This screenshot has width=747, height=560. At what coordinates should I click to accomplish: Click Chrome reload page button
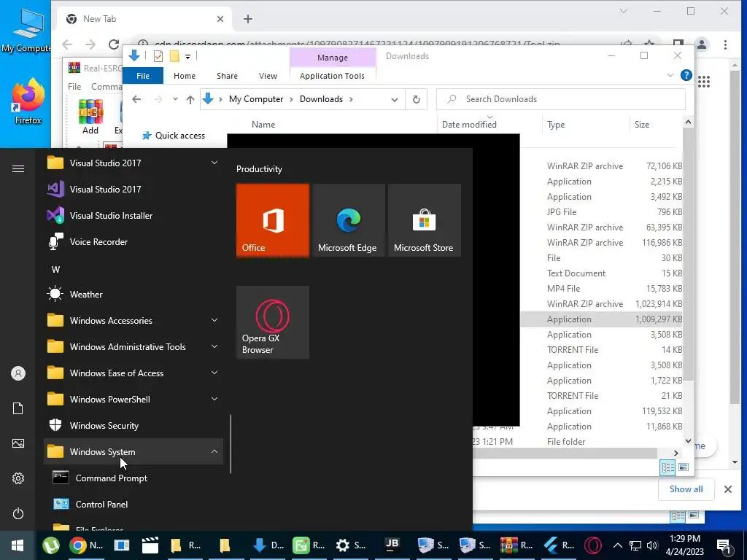113,44
